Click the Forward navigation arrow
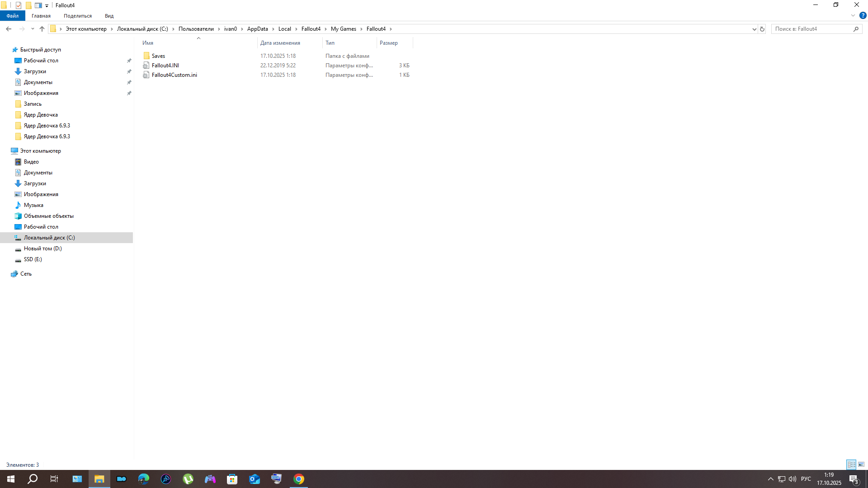 pyautogui.click(x=22, y=29)
